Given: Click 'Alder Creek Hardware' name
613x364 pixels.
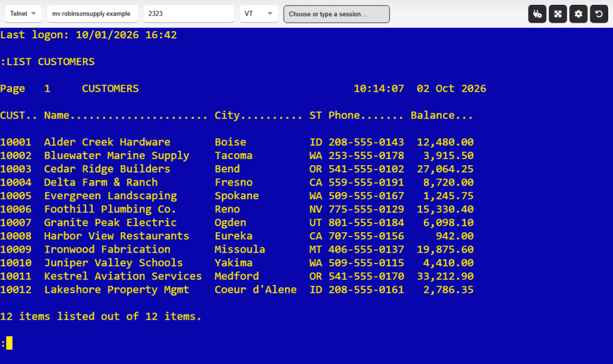Looking at the screenshot, I should [x=107, y=142].
